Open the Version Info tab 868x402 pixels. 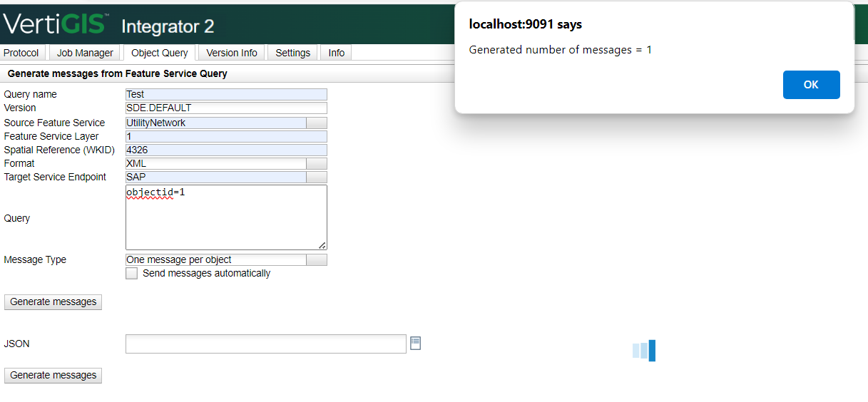coord(232,53)
